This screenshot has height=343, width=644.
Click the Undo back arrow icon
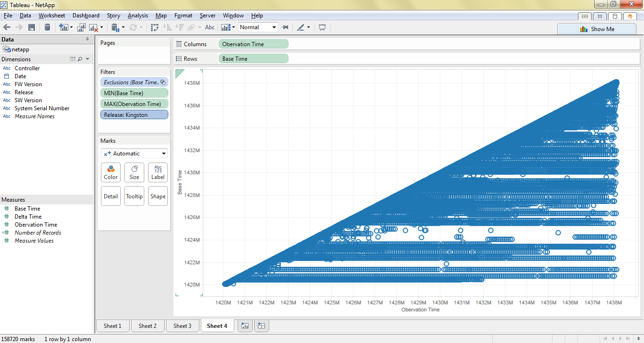point(7,27)
